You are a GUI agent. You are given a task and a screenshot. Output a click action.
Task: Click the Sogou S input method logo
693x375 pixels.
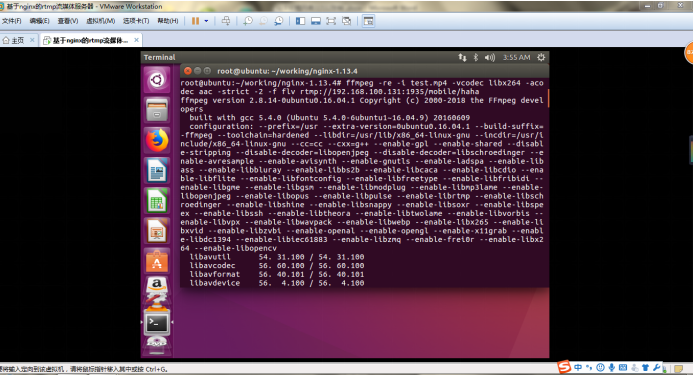tap(564, 367)
